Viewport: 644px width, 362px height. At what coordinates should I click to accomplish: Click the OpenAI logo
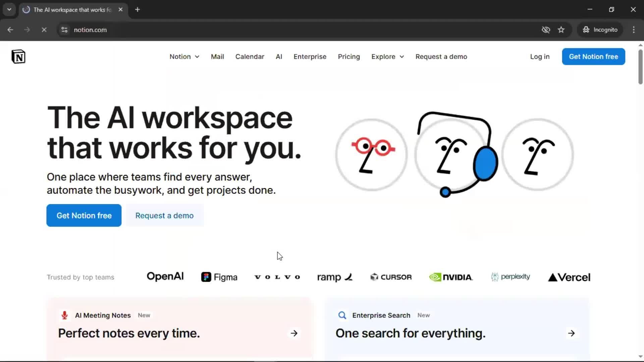(165, 277)
